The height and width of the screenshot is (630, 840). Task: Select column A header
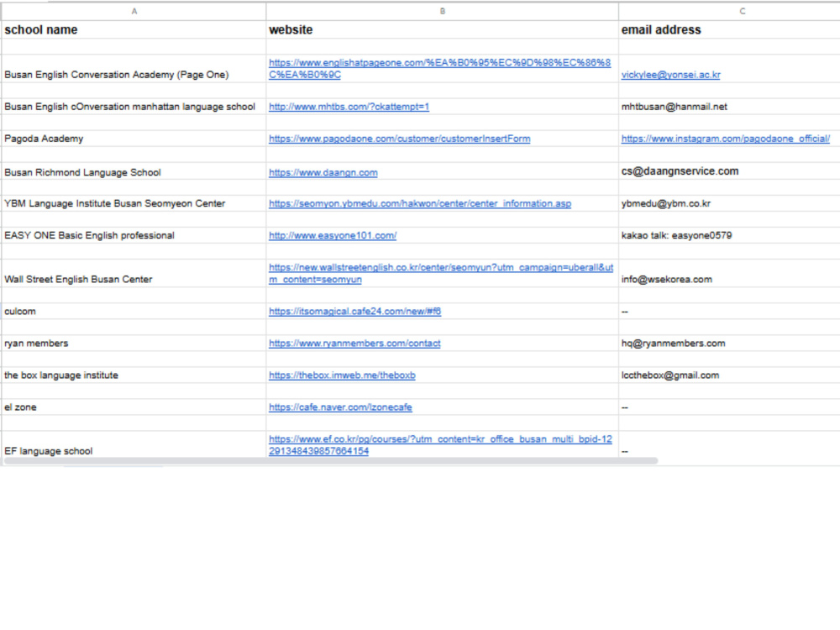(134, 11)
